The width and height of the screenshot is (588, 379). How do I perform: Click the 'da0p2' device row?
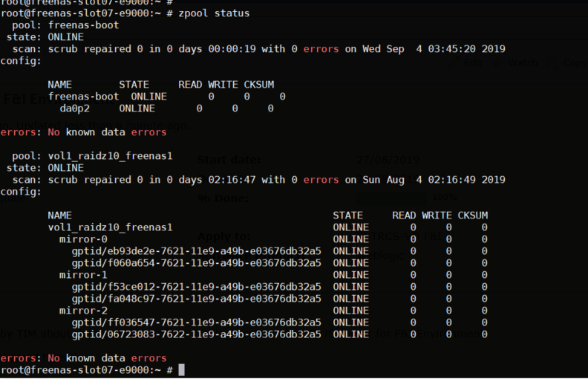coord(167,108)
